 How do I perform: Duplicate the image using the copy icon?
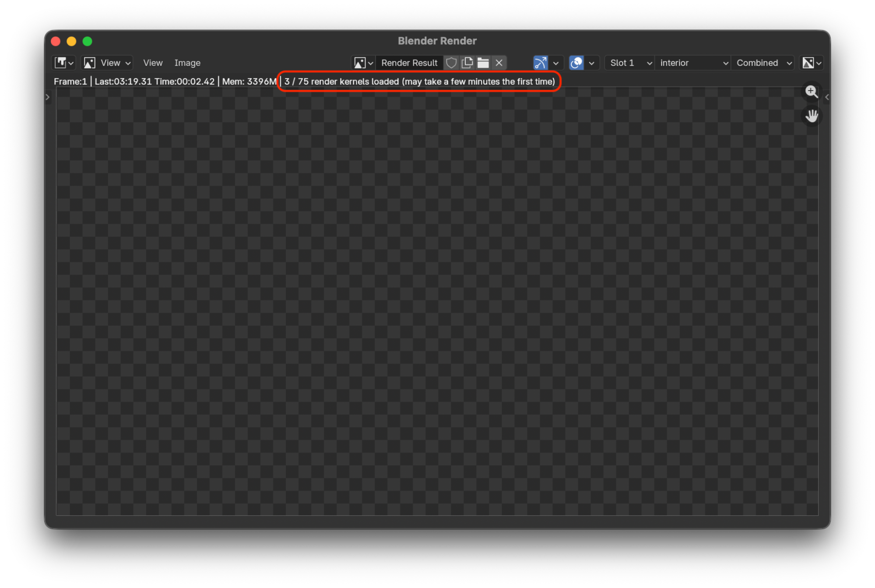pyautogui.click(x=467, y=63)
